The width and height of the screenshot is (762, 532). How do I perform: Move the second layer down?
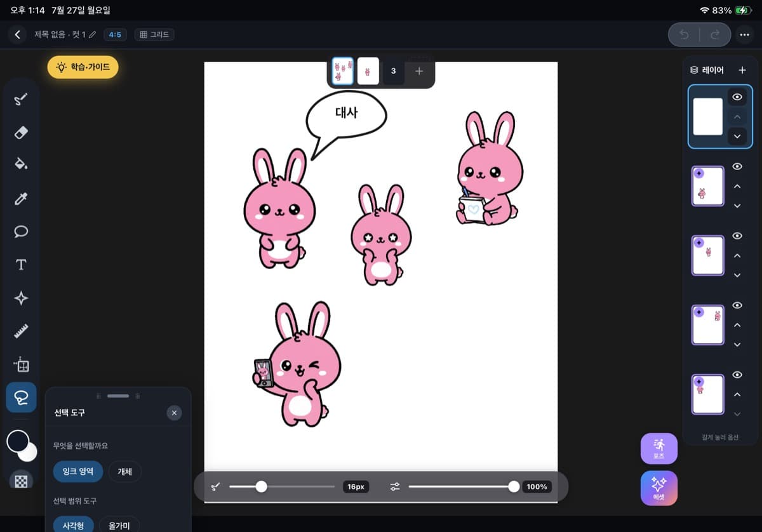coord(737,206)
